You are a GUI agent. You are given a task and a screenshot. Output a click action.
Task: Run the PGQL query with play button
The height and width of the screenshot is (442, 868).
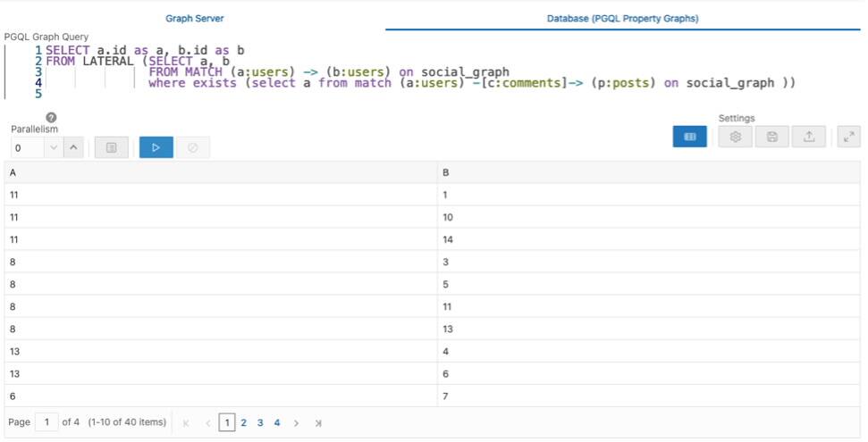156,147
